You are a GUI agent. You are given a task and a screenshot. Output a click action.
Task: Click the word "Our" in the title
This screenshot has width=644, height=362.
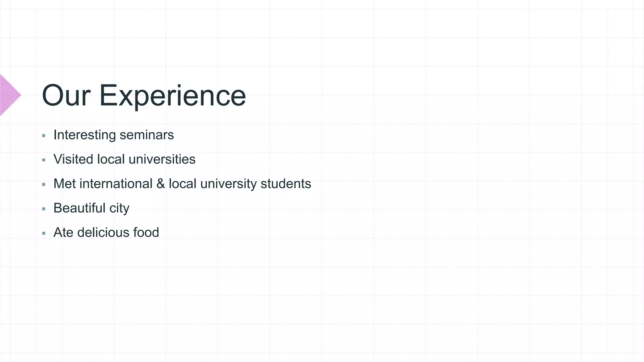[x=66, y=96]
